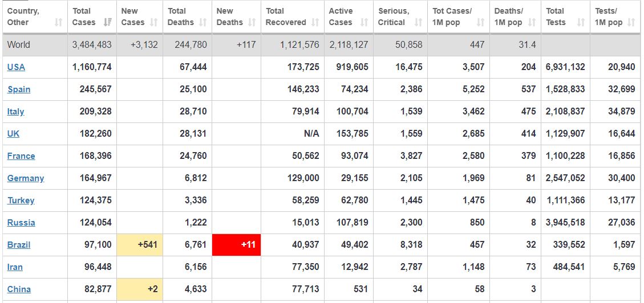Click the World summary row label

coord(19,45)
